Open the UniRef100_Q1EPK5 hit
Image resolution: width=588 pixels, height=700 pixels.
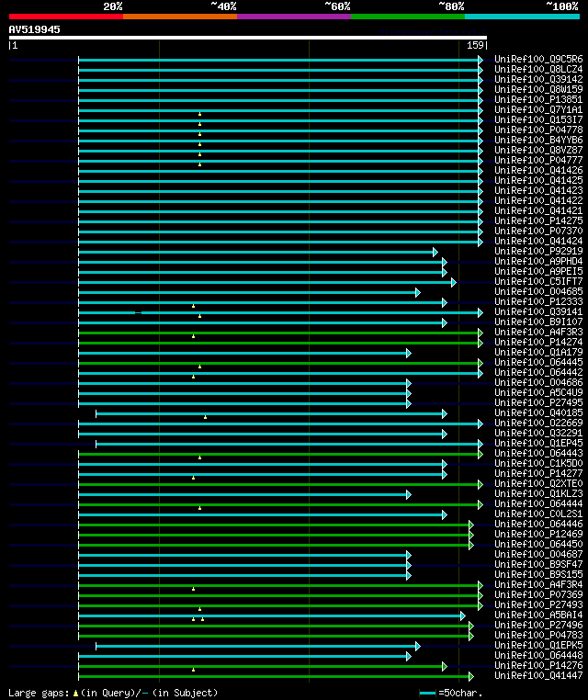pyautogui.click(x=538, y=645)
